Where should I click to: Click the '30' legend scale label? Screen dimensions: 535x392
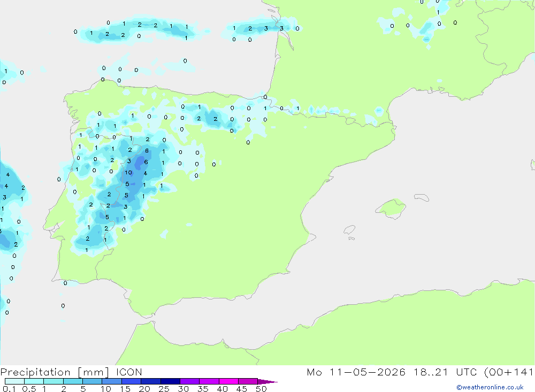pos(184,389)
